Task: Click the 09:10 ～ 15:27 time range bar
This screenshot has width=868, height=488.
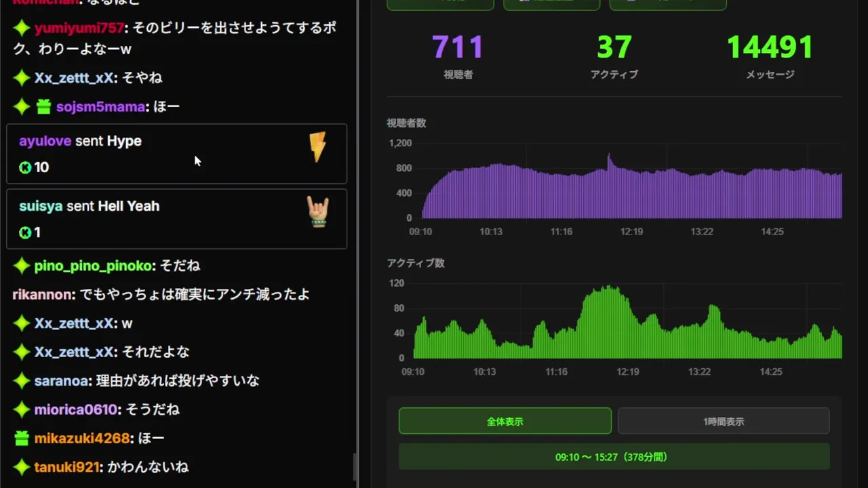Action: [x=614, y=457]
